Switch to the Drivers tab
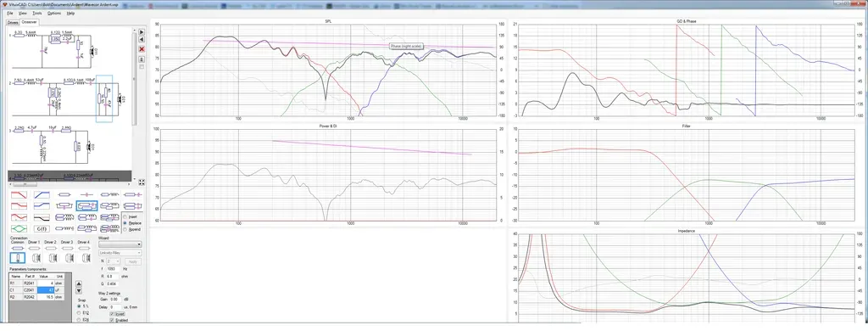Image resolution: width=868 pixels, height=331 pixels. (x=13, y=22)
